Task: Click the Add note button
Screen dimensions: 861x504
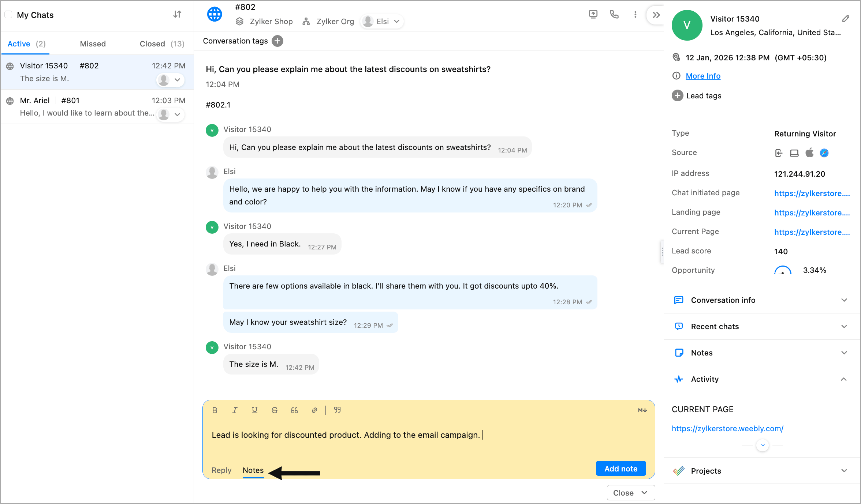Action: 620,469
